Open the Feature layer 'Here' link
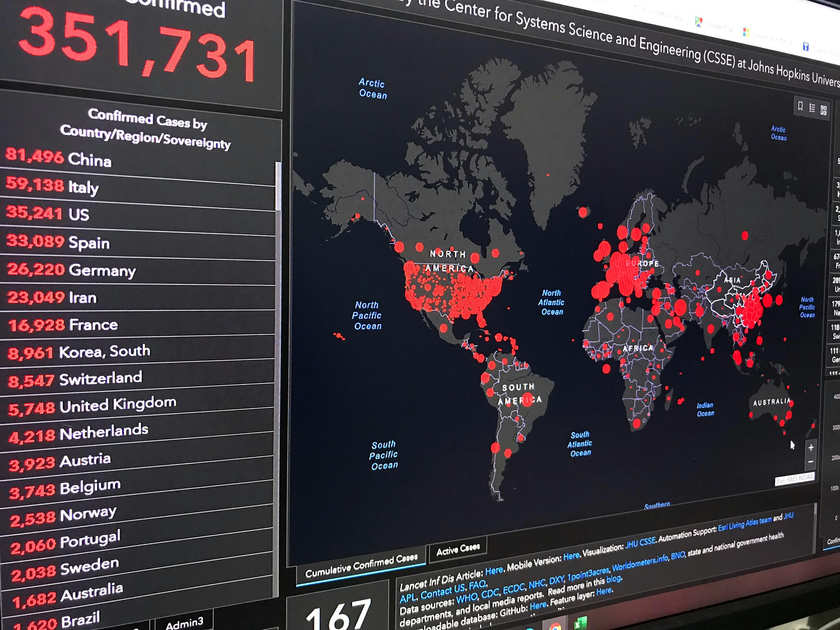The width and height of the screenshot is (840, 630). pyautogui.click(x=604, y=592)
